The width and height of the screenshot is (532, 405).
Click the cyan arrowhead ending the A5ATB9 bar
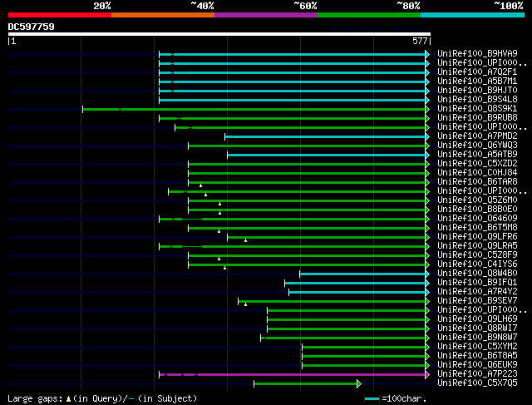click(427, 156)
